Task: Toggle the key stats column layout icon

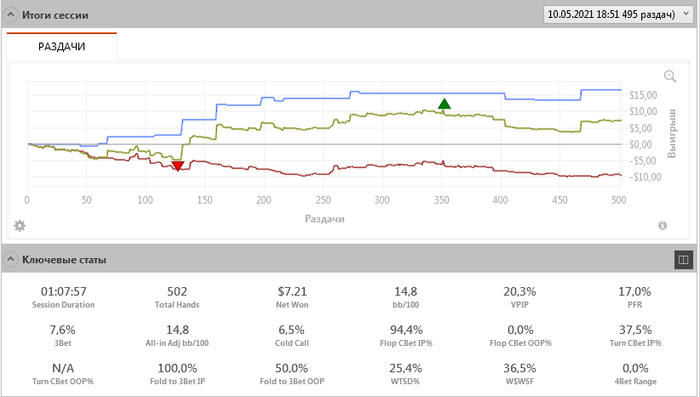Action: (x=683, y=259)
